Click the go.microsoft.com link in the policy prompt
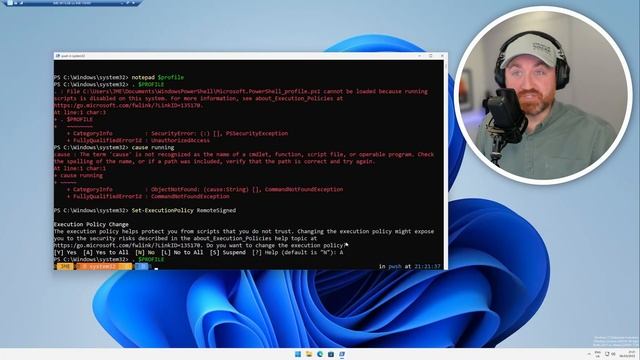The image size is (640, 360). (x=127, y=245)
